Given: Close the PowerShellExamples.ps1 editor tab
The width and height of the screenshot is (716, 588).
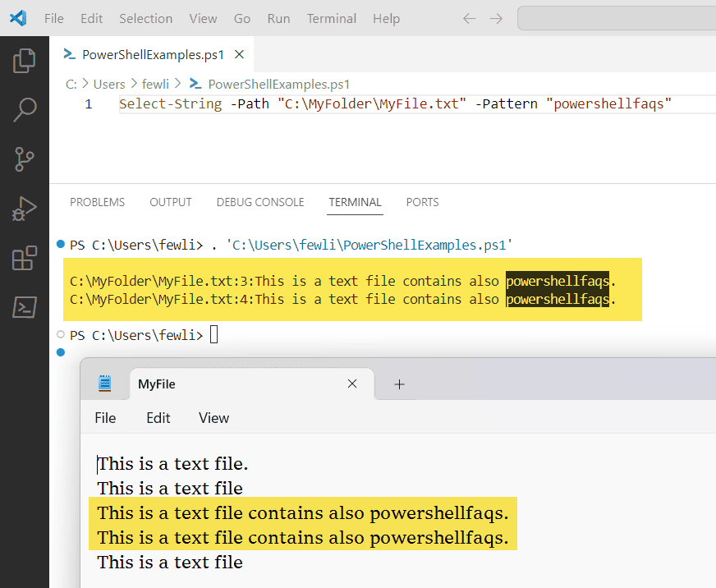Looking at the screenshot, I should pyautogui.click(x=238, y=56).
